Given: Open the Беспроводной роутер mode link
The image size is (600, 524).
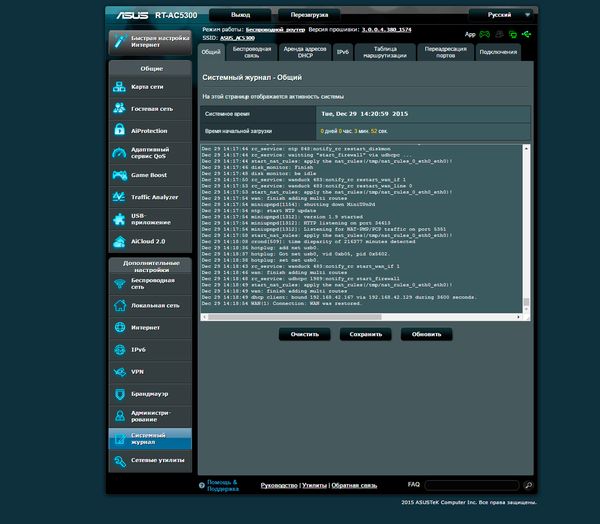Looking at the screenshot, I should pyautogui.click(x=275, y=29).
